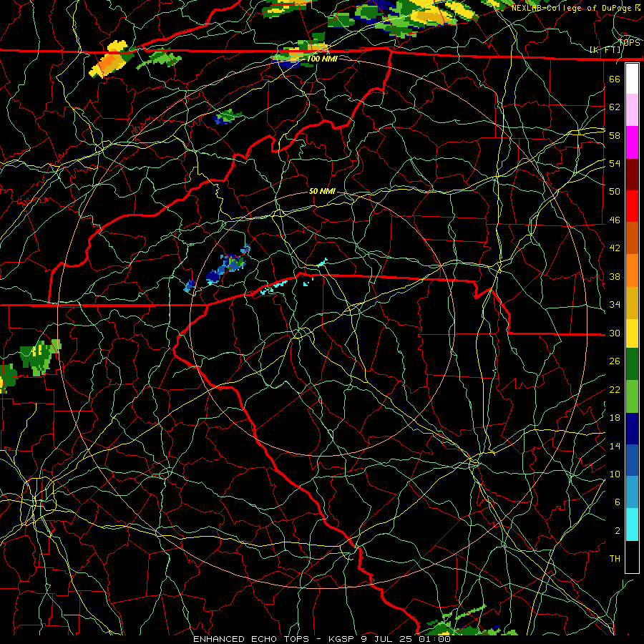This screenshot has width=644, height=644.
Task: Click the light pink legend swatch
Action: (x=632, y=110)
